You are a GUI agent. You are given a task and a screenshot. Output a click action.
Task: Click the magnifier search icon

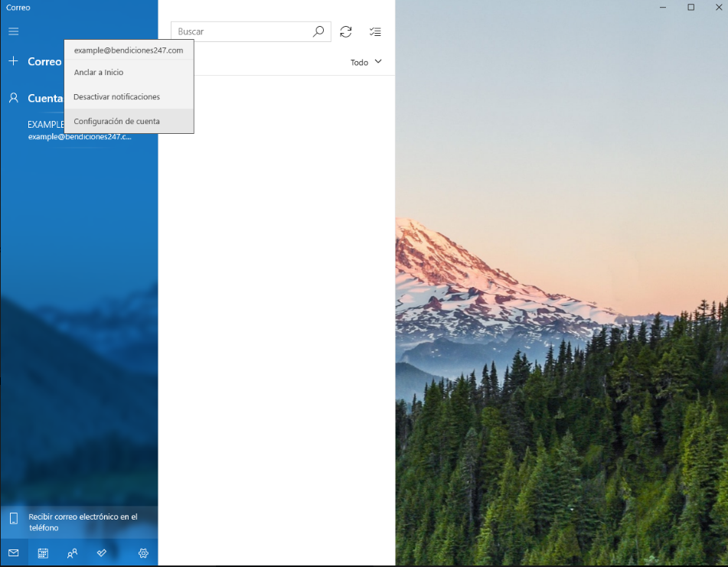tap(318, 31)
